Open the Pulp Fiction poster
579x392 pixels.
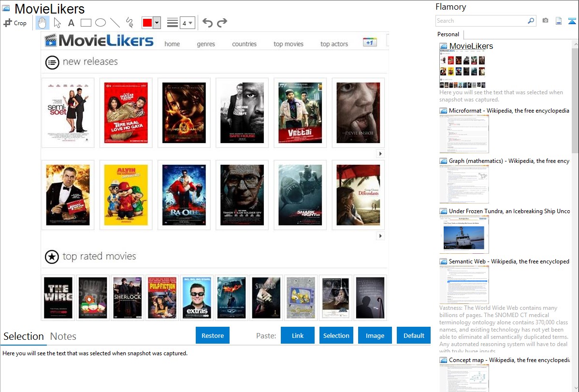tap(162, 298)
